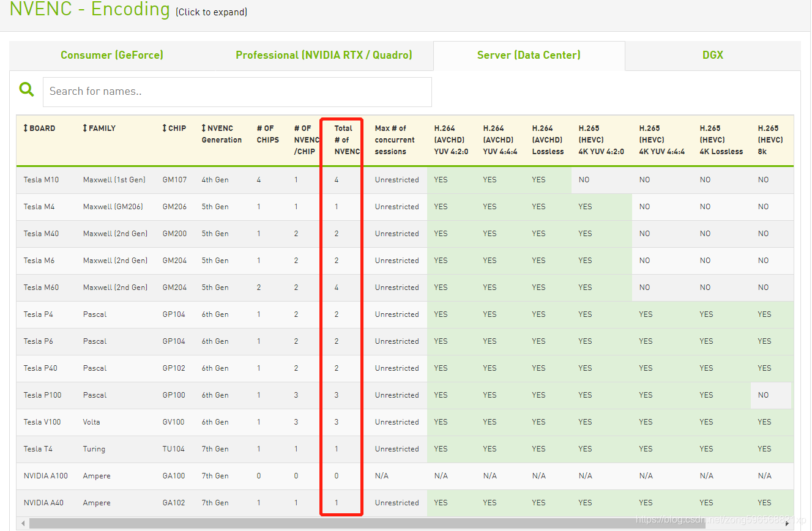Click 7th Gen cell in Tesla T4 row
The height and width of the screenshot is (531, 812).
[215, 449]
